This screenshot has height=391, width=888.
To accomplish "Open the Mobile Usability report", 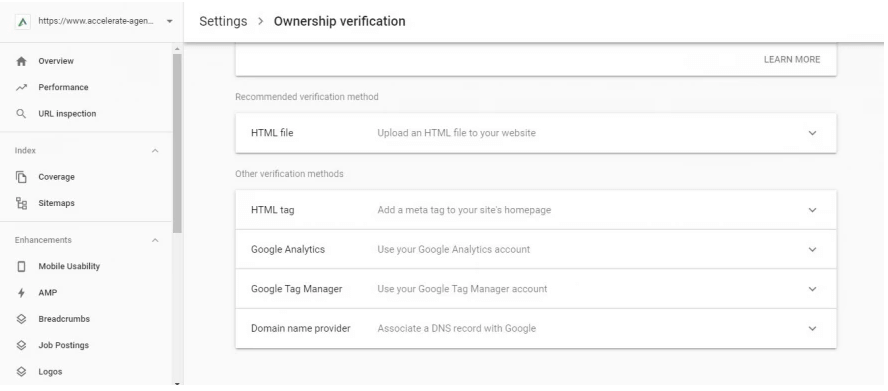I will [x=69, y=266].
